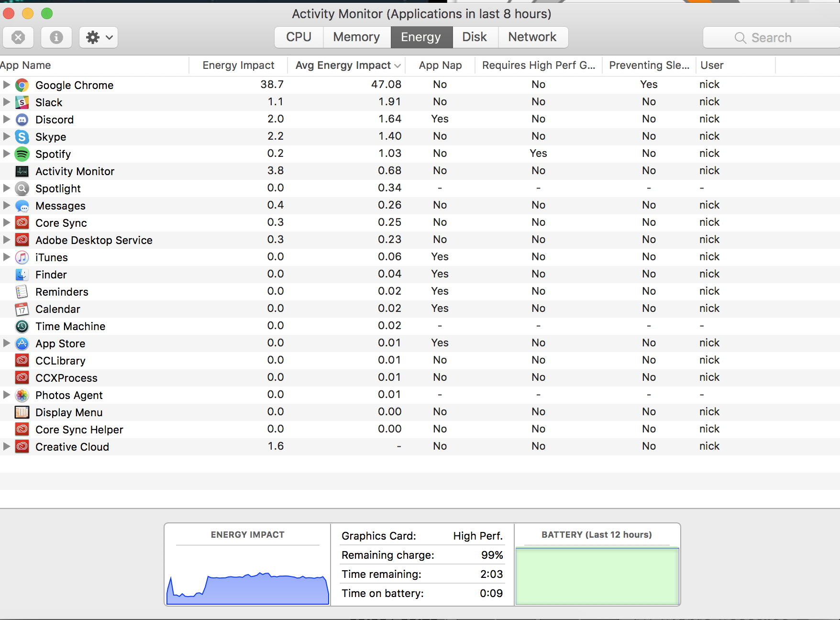
Task: Switch to the CPU tab
Action: pos(299,37)
